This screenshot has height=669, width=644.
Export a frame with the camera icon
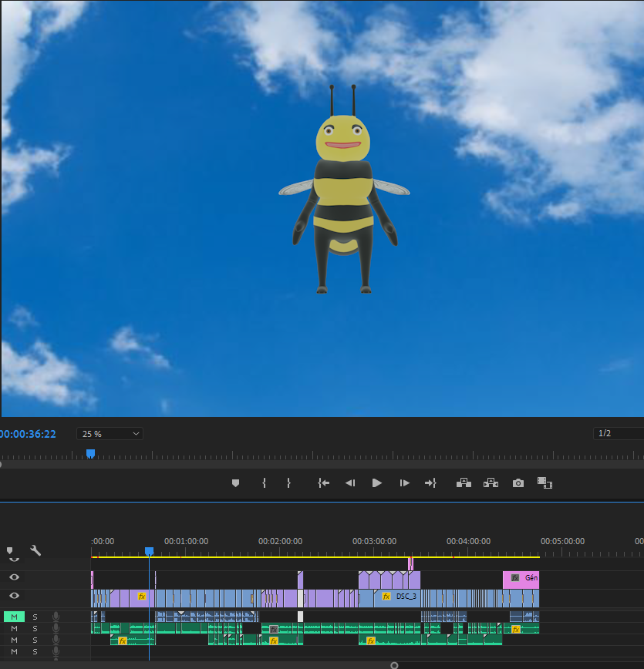tap(518, 483)
